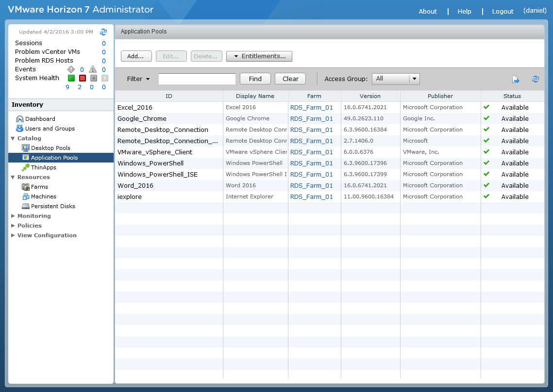
Task: Click the Excel_2016 green check status icon
Action: 486,107
